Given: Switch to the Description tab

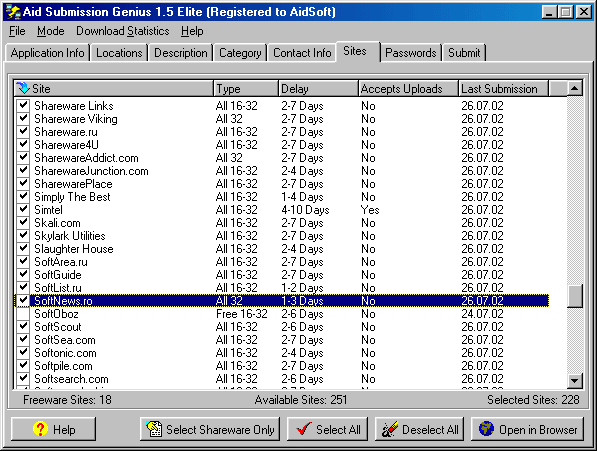Looking at the screenshot, I should point(181,53).
